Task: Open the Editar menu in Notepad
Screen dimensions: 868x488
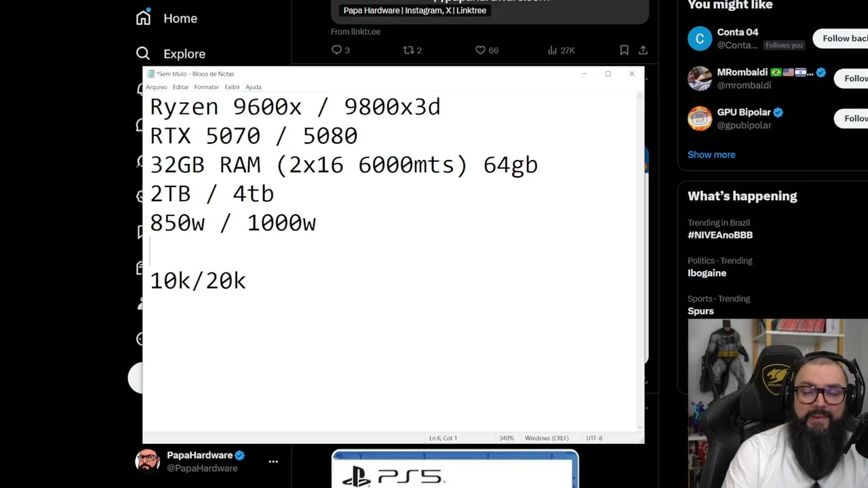Action: click(180, 87)
